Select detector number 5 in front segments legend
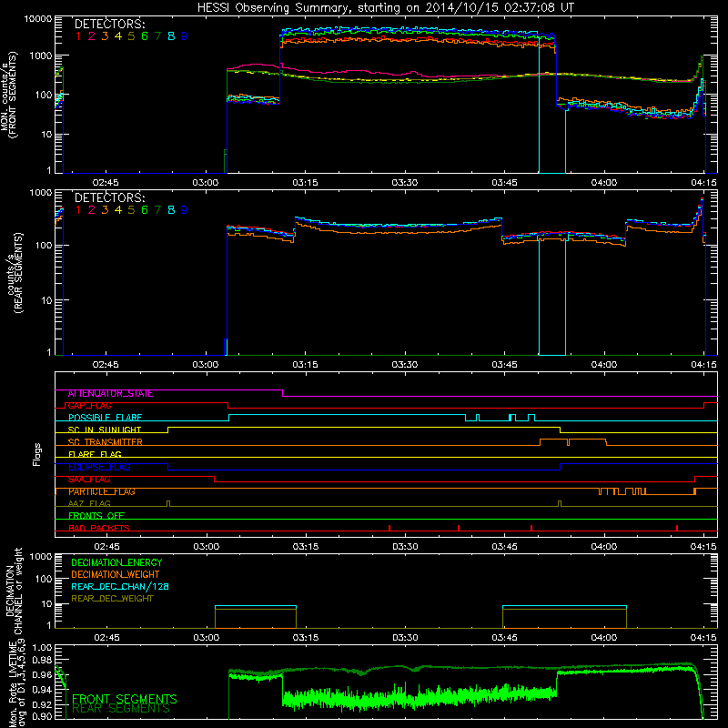The height and width of the screenshot is (728, 728). click(x=131, y=36)
